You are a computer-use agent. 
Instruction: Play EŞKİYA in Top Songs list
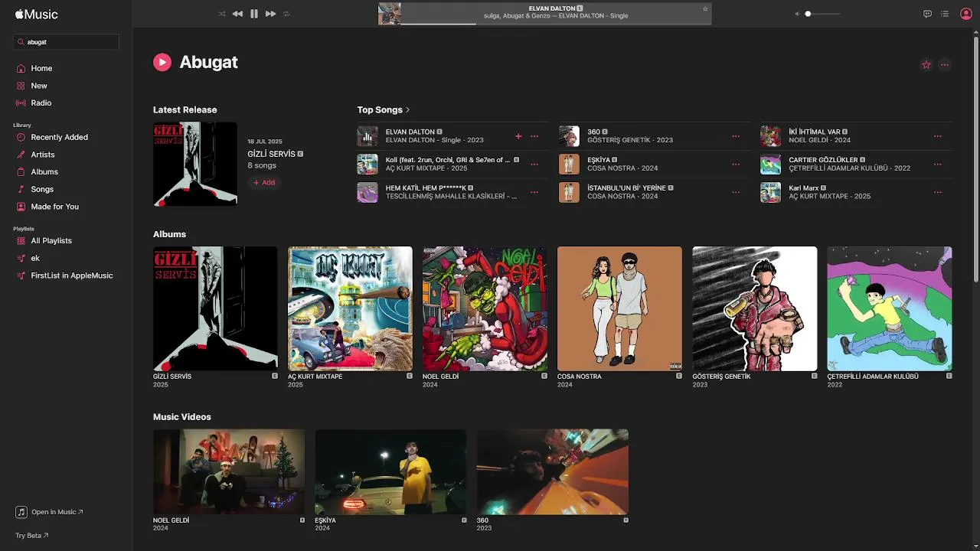click(569, 165)
